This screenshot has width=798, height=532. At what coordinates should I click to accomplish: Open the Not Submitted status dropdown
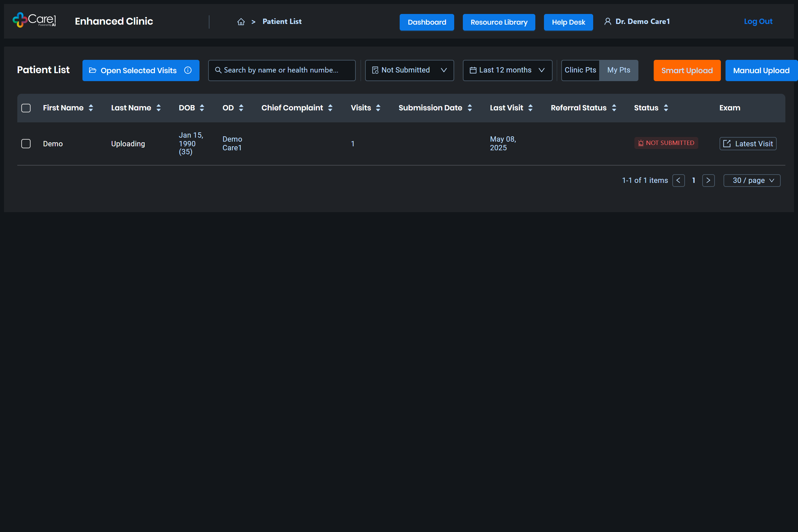click(x=409, y=70)
